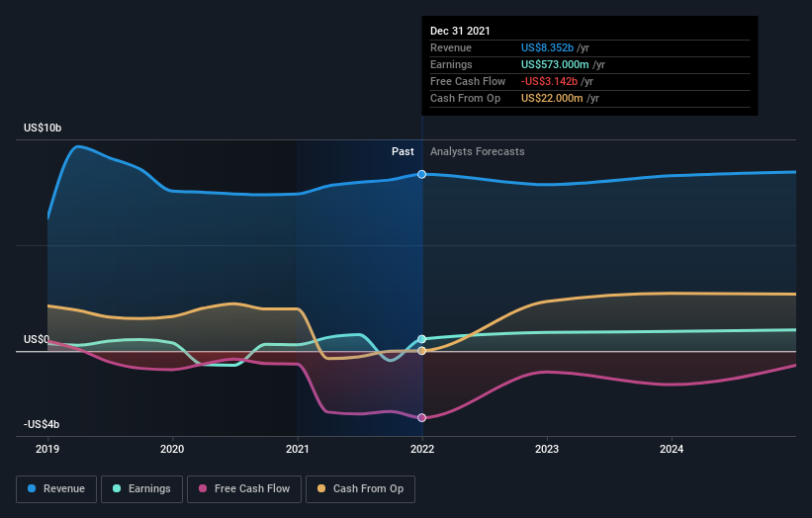Viewport: 812px width, 518px height.
Task: Click the Dec 31 2021 tooltip date
Action: [x=460, y=31]
